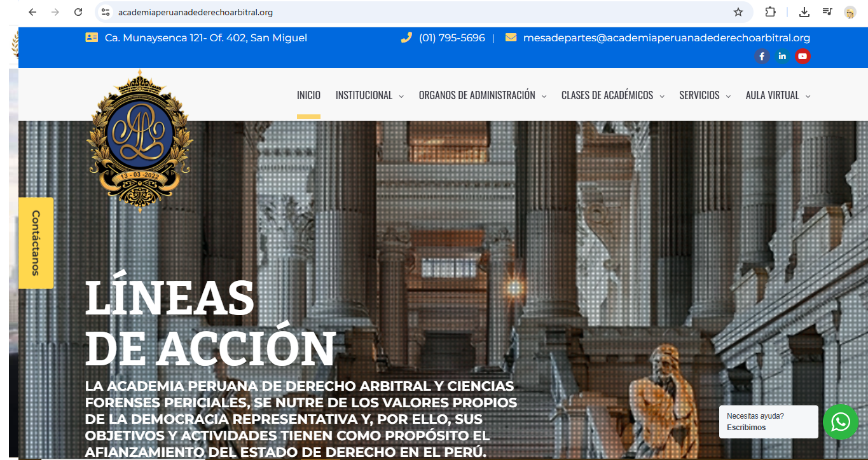Open the browser downloads icon
The height and width of the screenshot is (460, 868).
coord(804,12)
